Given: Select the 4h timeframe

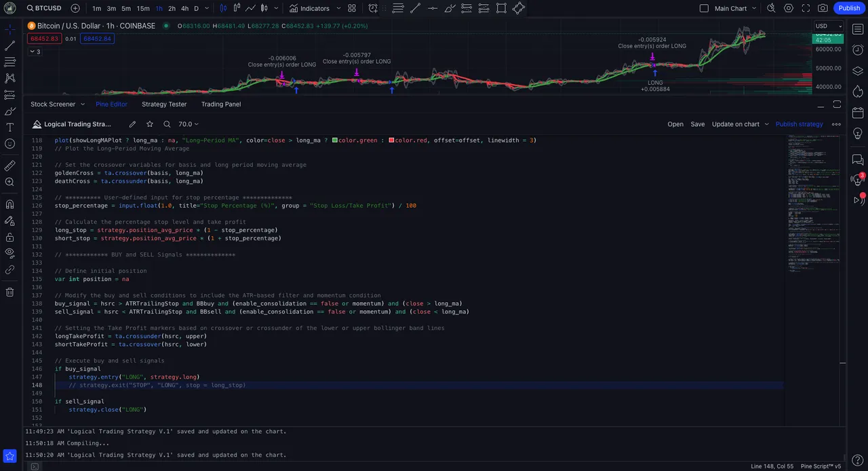Looking at the screenshot, I should tap(184, 8).
